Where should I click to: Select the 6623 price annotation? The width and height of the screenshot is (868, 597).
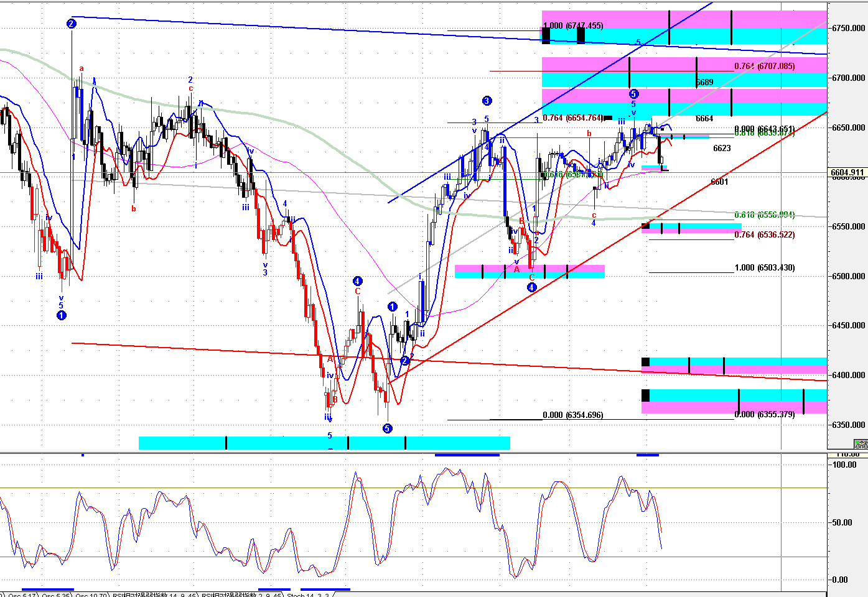click(722, 149)
